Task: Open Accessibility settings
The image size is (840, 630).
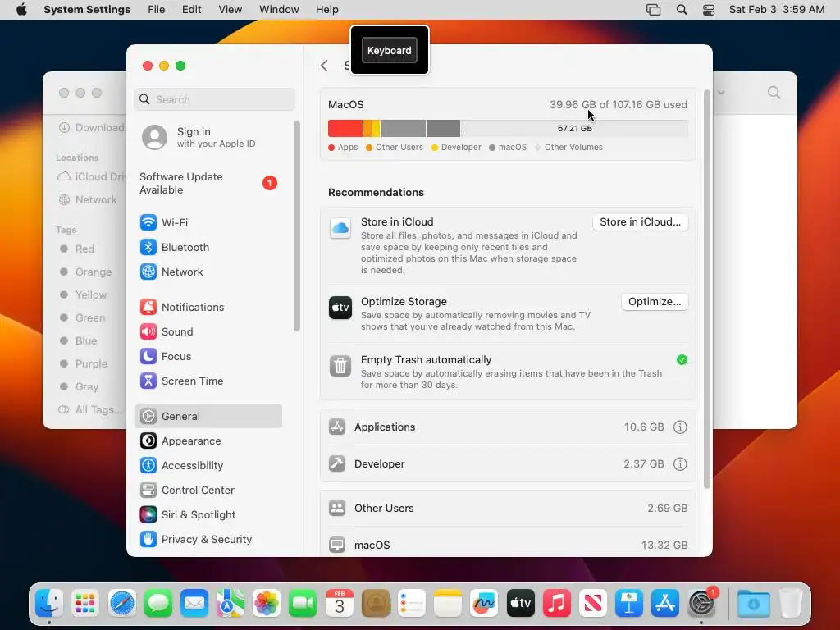Action: (208, 466)
